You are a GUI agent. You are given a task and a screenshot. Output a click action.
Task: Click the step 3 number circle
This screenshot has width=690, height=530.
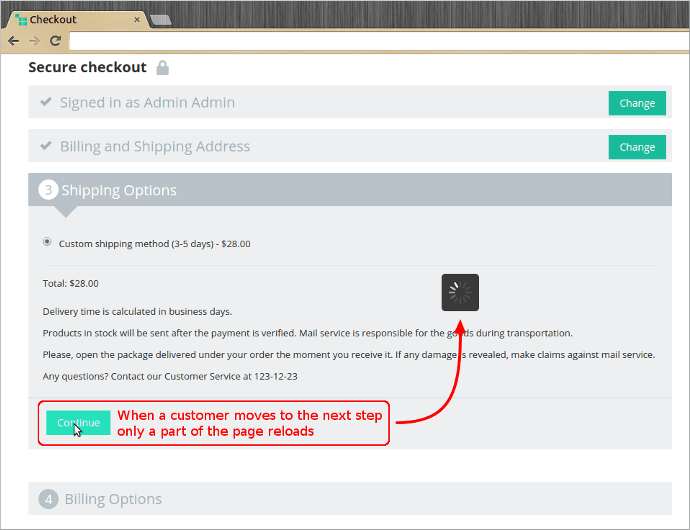pos(48,190)
